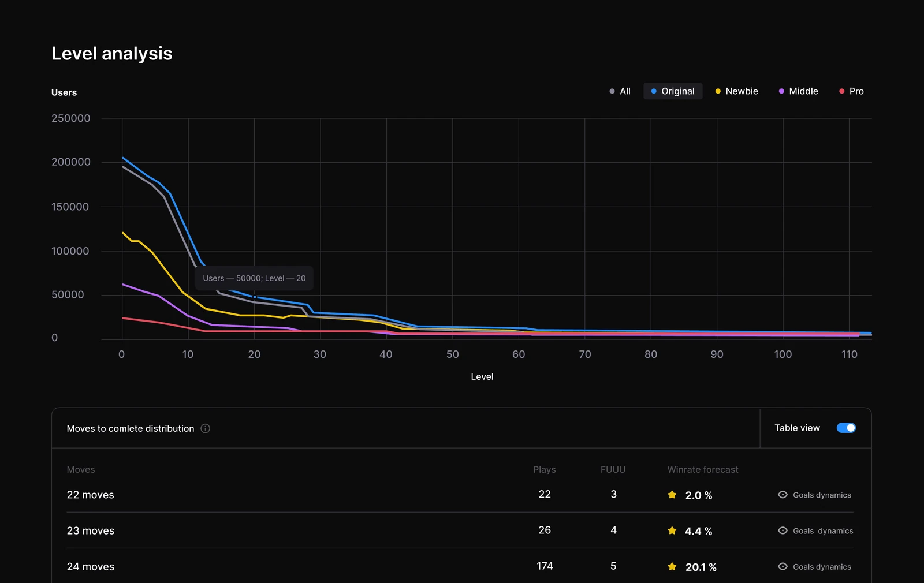
Task: Open Goals dynamics for 22 moves
Action: [822, 495]
